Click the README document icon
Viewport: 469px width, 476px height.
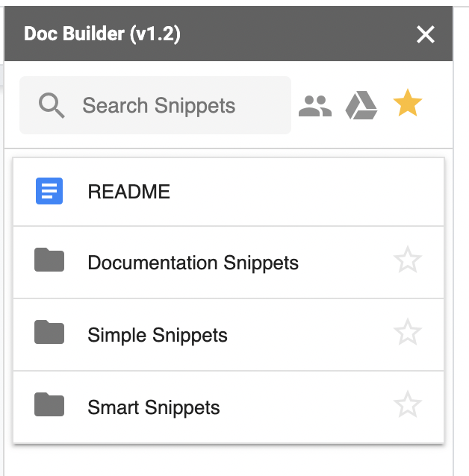49,191
